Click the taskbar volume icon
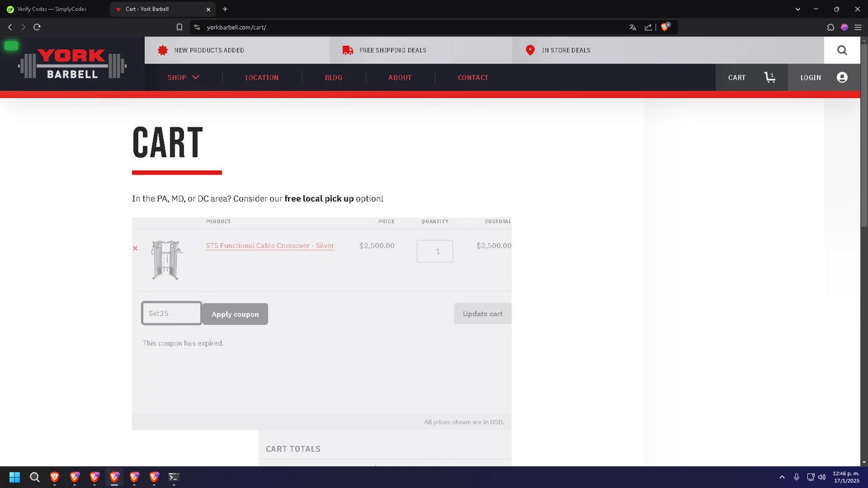 coord(822,477)
